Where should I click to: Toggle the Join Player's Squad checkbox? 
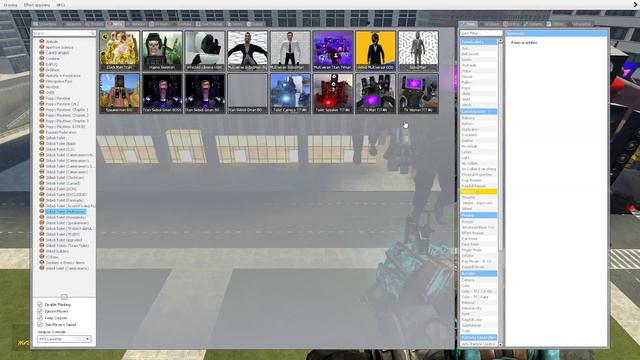[40, 324]
